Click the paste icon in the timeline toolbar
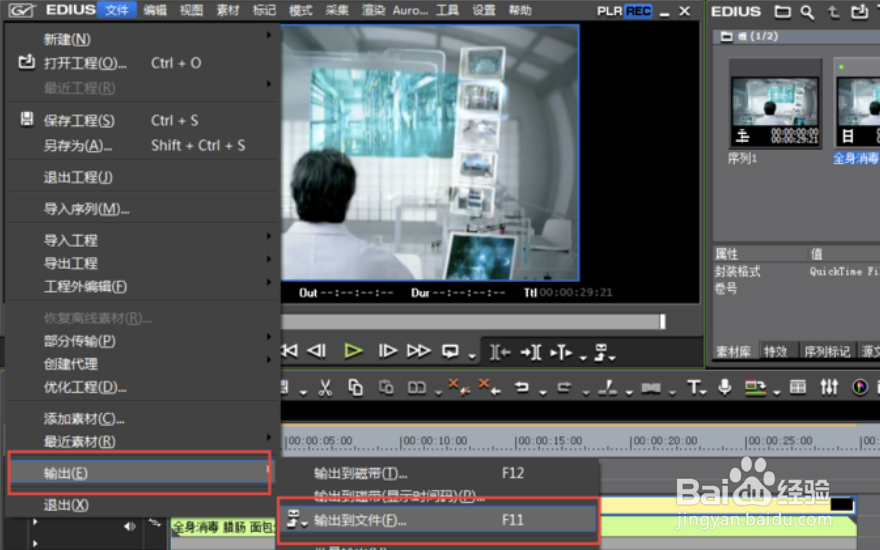 pyautogui.click(x=386, y=387)
